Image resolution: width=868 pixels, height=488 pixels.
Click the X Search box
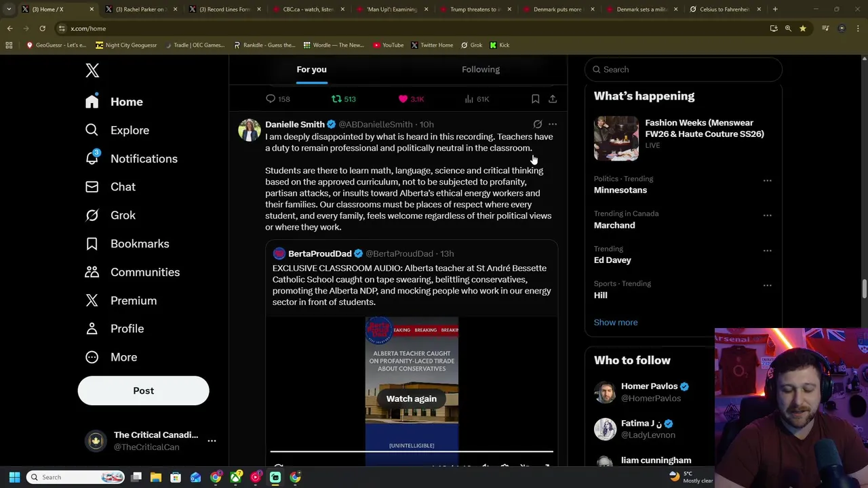684,69
